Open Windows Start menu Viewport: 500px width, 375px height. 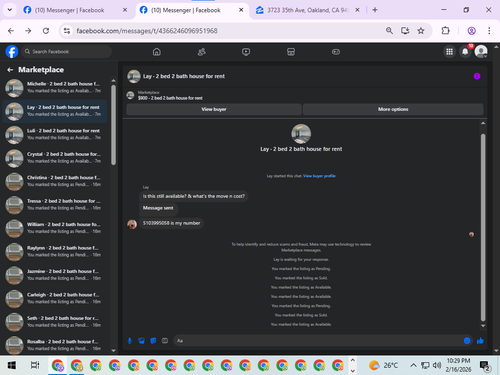12,365
